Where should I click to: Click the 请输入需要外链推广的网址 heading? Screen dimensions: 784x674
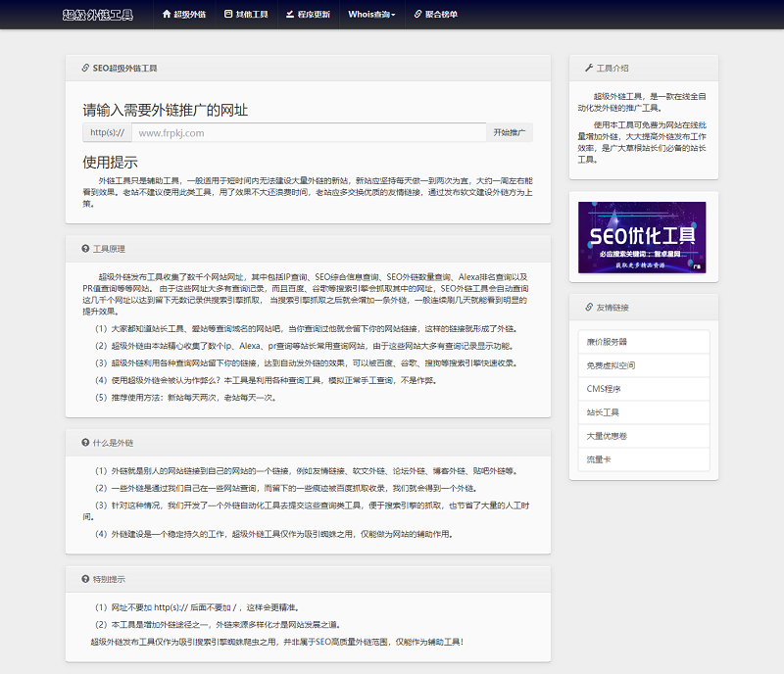pos(165,110)
